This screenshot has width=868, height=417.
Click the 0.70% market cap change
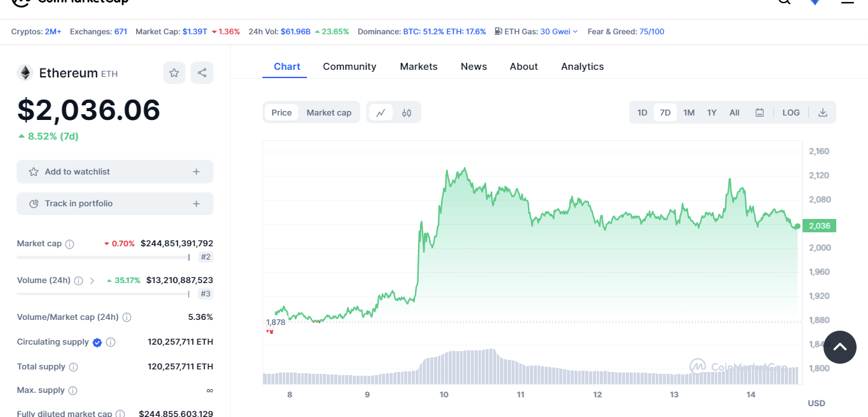(119, 244)
